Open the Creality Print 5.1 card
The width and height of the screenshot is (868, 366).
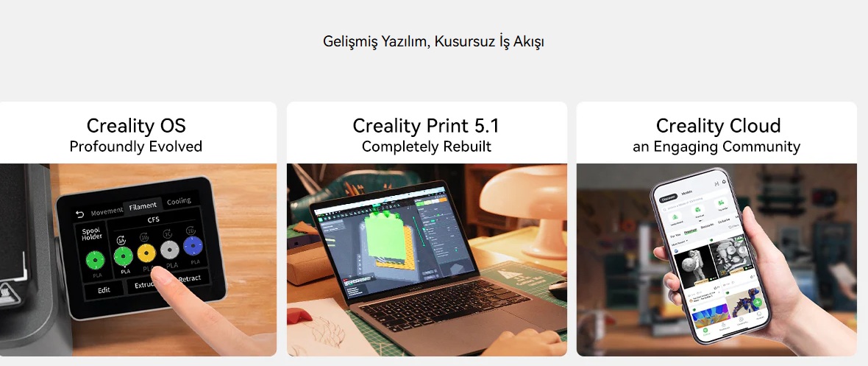point(427,228)
